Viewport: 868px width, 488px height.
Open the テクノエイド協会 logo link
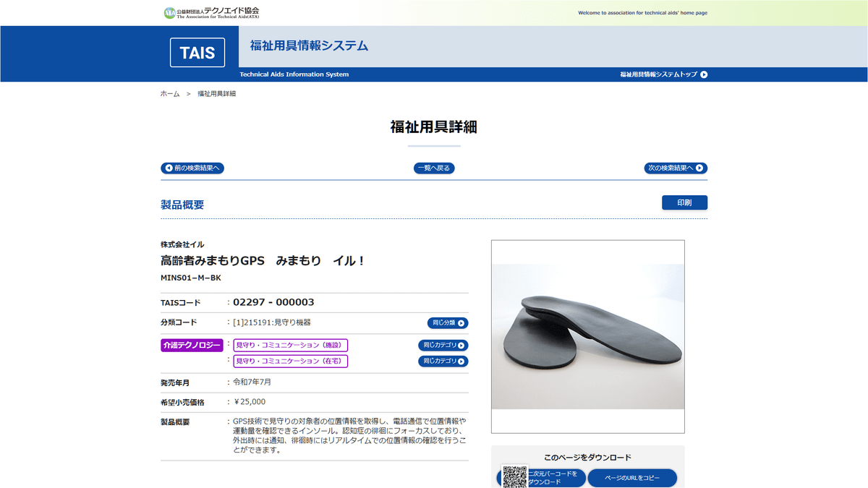coord(211,12)
